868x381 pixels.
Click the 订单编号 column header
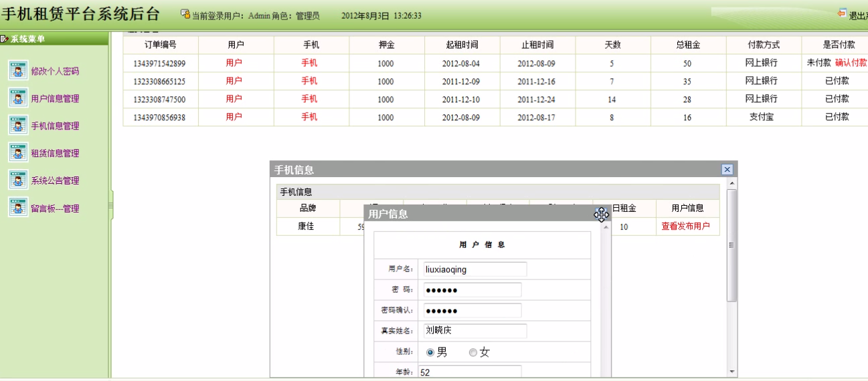coord(161,45)
